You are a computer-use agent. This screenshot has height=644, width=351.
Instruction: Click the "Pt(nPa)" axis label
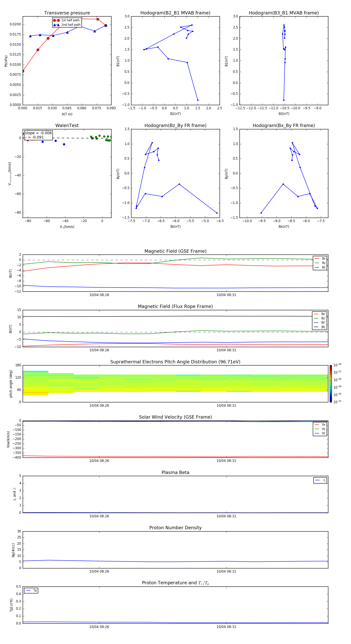point(6,61)
